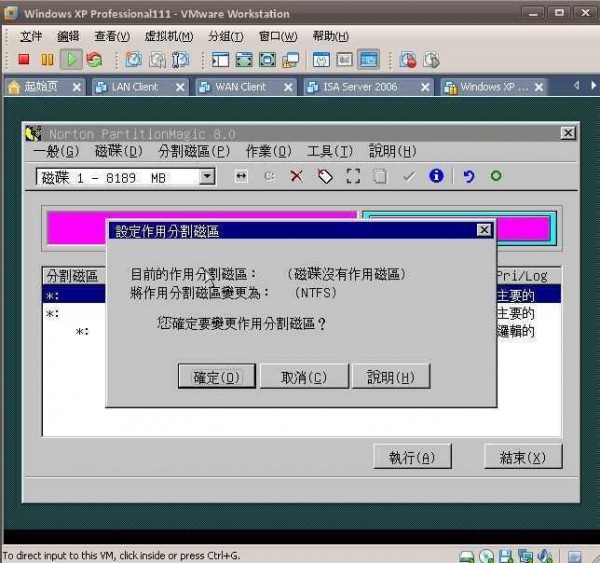Confirm with the 確定(O) button
Screen dimensions: 600x563
tap(217, 377)
